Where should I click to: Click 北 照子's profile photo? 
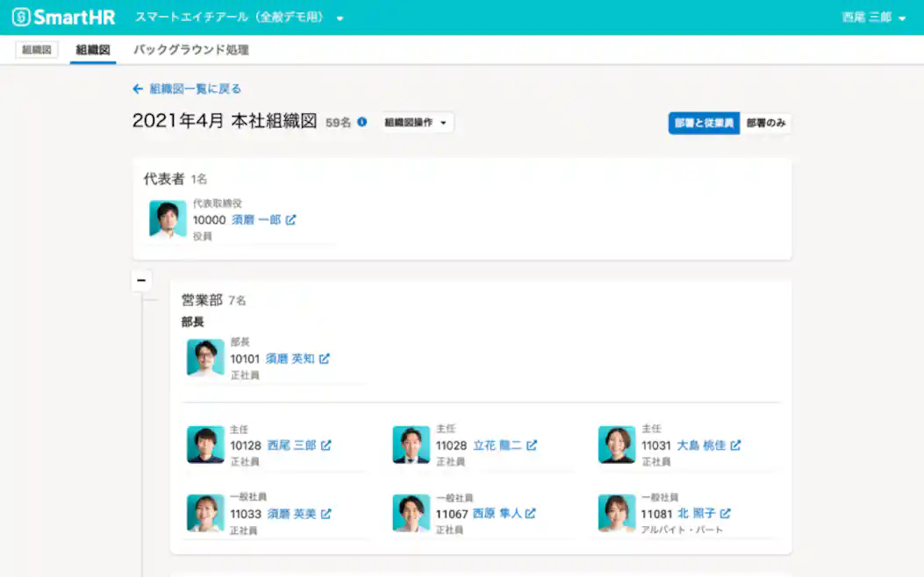click(x=616, y=514)
